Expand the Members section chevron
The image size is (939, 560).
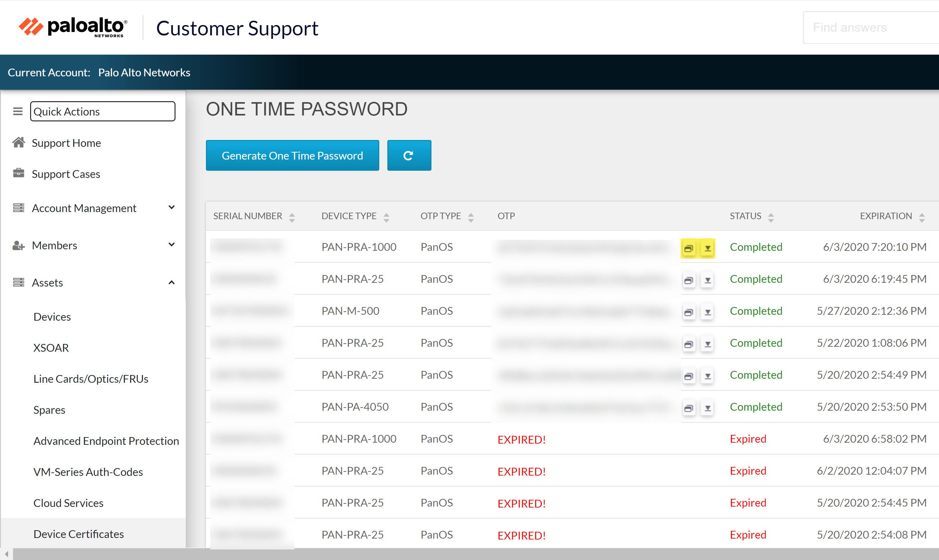[x=171, y=245]
